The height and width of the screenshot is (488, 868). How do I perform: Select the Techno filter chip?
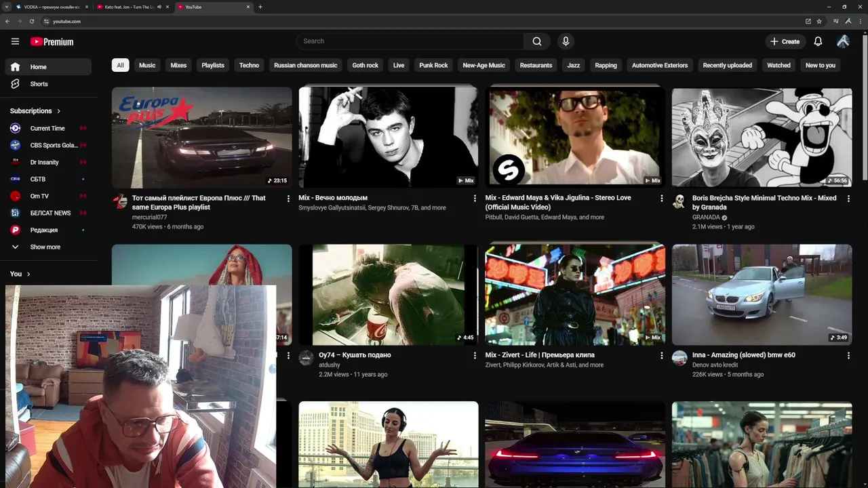(249, 65)
